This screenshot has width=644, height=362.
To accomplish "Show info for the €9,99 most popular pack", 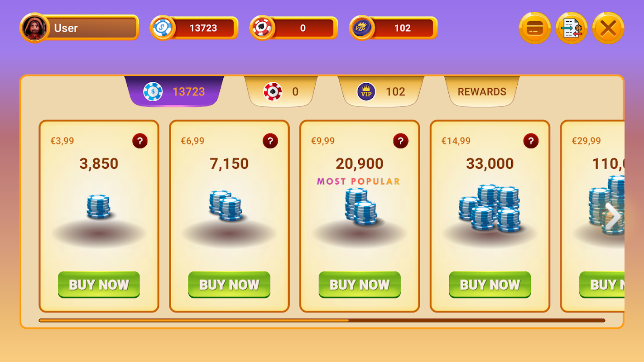I will tap(400, 141).
